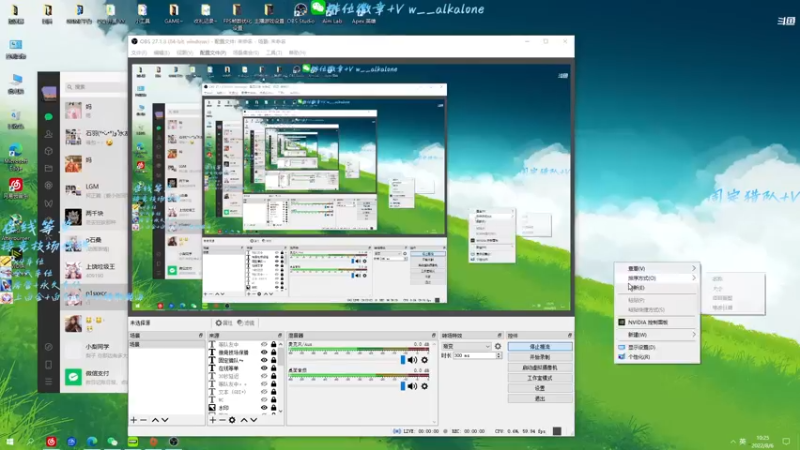Viewport: 800px width, 450px height.
Task: Open Windows Start menu
Action: [10, 442]
